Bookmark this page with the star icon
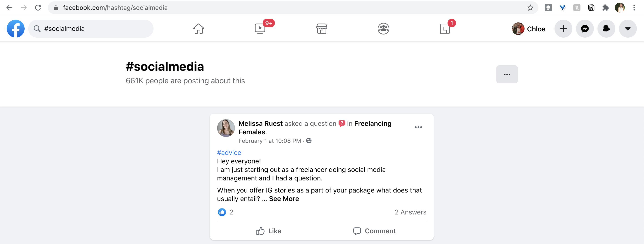The height and width of the screenshot is (244, 644). point(530,8)
